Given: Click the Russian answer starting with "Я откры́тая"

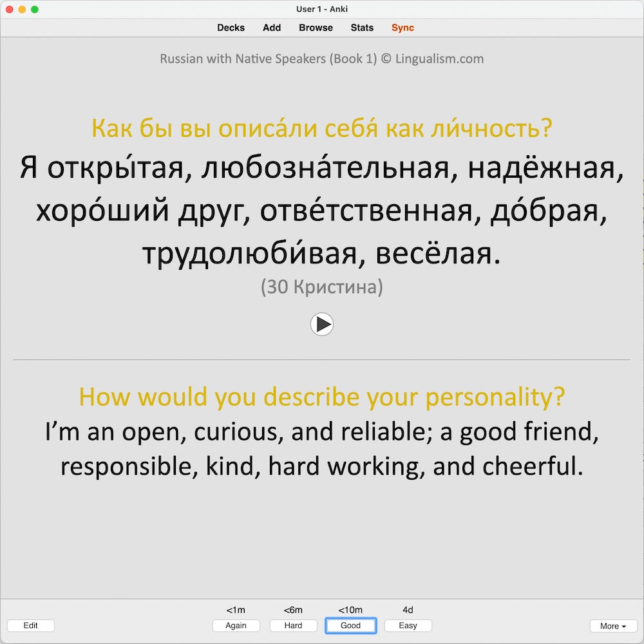Looking at the screenshot, I should click(322, 211).
